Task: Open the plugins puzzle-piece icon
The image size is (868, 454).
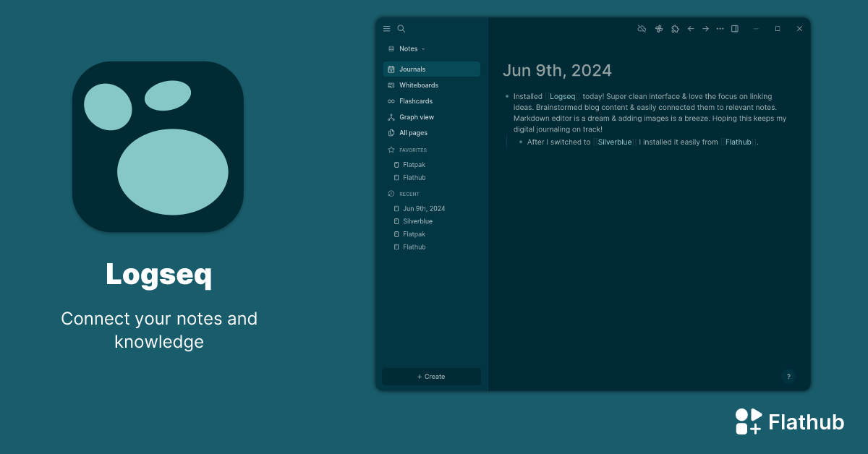Action: pyautogui.click(x=675, y=28)
